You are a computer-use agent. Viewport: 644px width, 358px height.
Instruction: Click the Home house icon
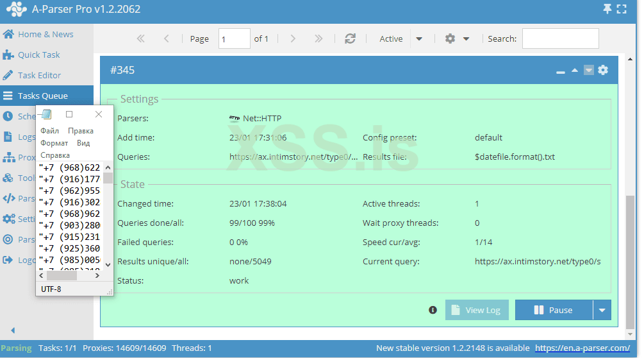click(8, 34)
